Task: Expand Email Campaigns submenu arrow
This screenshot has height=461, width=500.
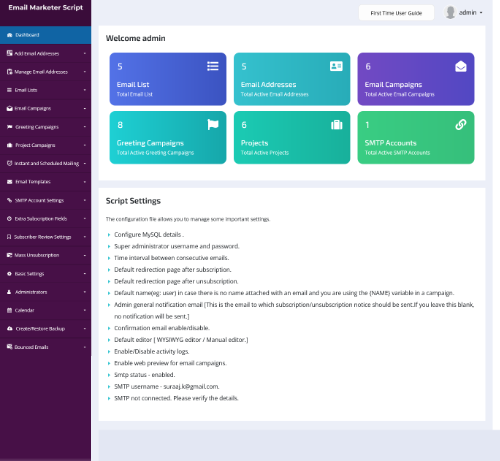Action: pos(85,108)
